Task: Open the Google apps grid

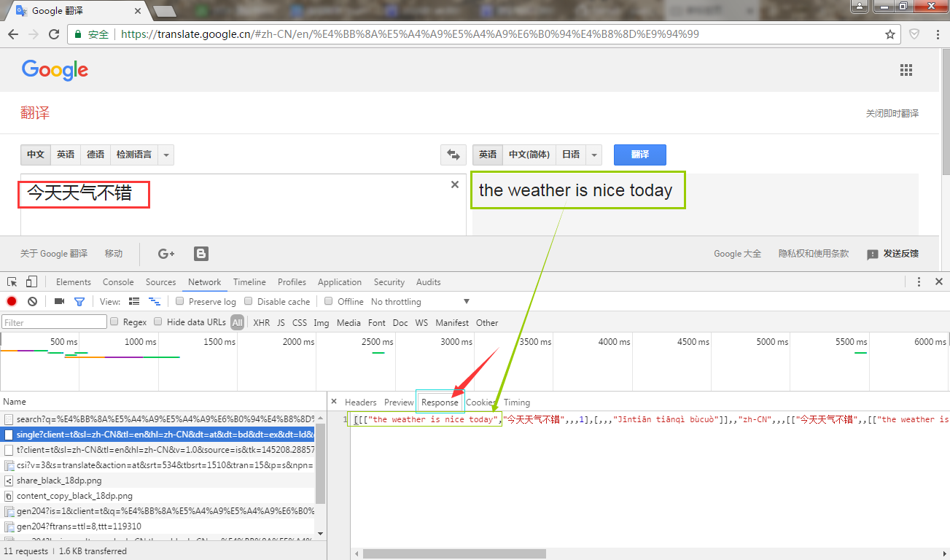Action: tap(906, 70)
